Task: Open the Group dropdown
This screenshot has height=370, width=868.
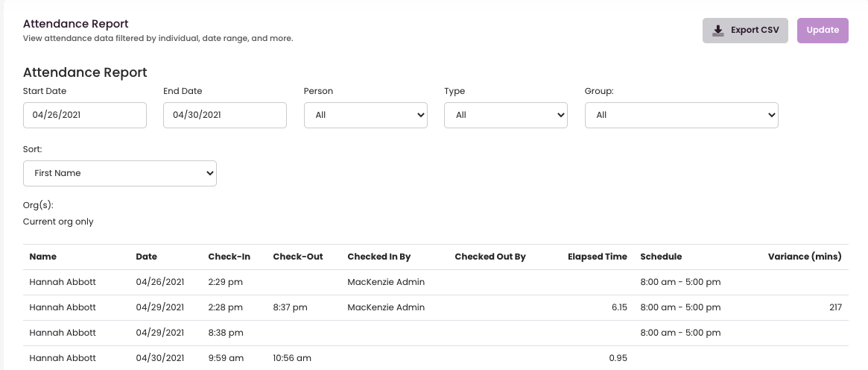Action: tap(682, 115)
